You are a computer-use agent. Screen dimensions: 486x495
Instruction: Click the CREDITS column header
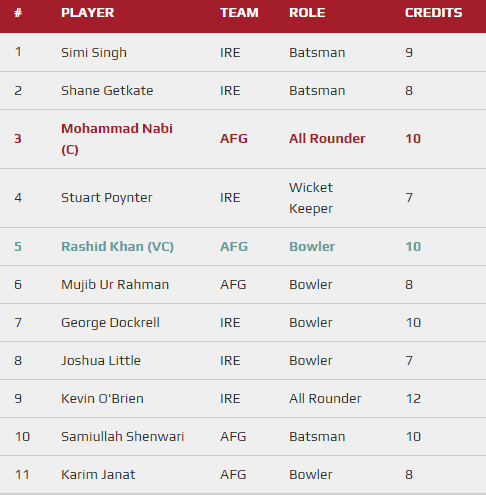(x=433, y=13)
